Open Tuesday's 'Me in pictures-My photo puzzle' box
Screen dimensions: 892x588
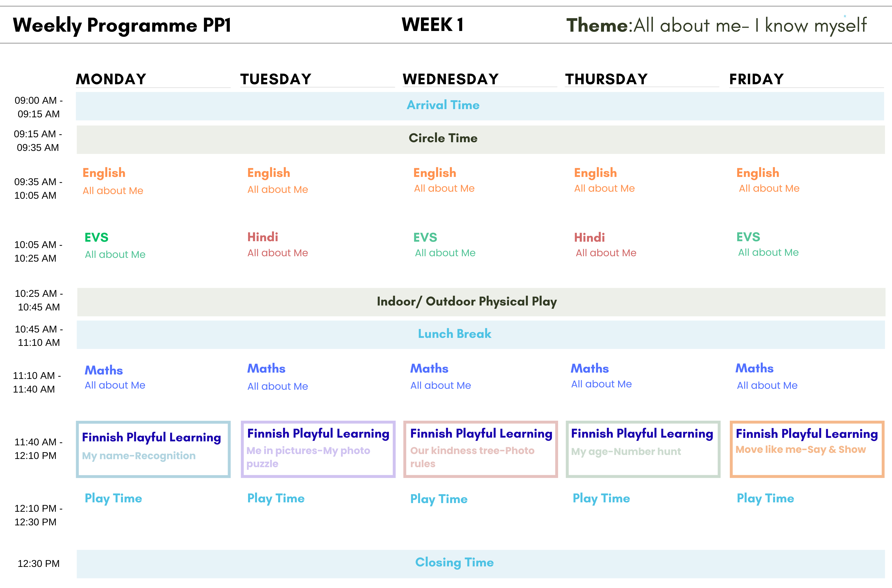(x=318, y=449)
